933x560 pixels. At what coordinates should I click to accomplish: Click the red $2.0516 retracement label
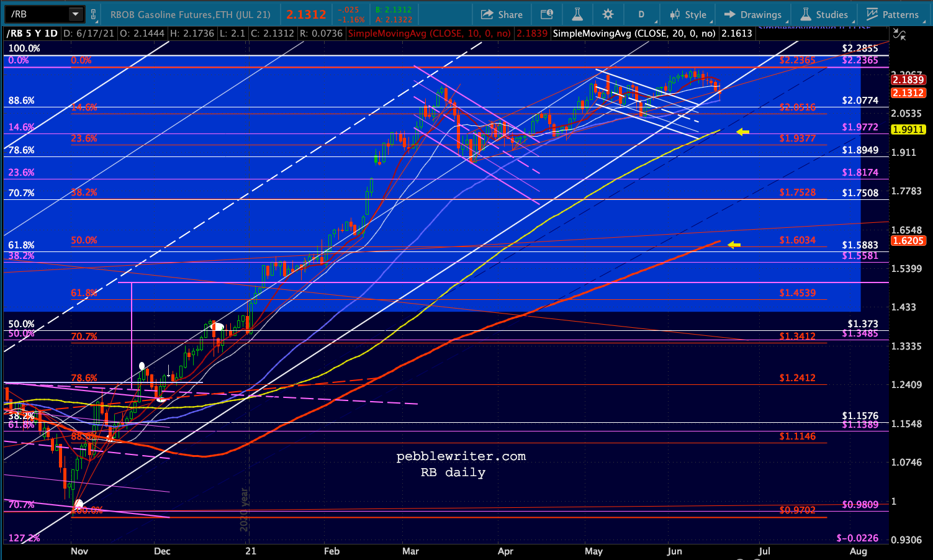click(798, 107)
